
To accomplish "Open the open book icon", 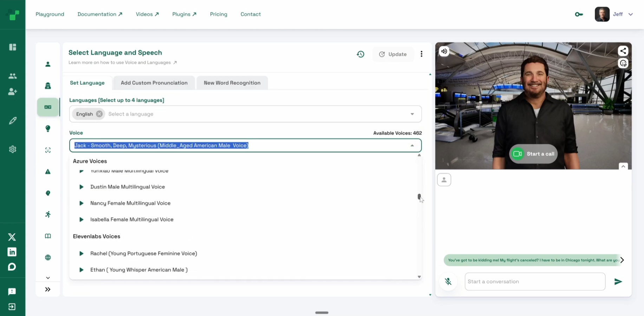I will click(48, 236).
